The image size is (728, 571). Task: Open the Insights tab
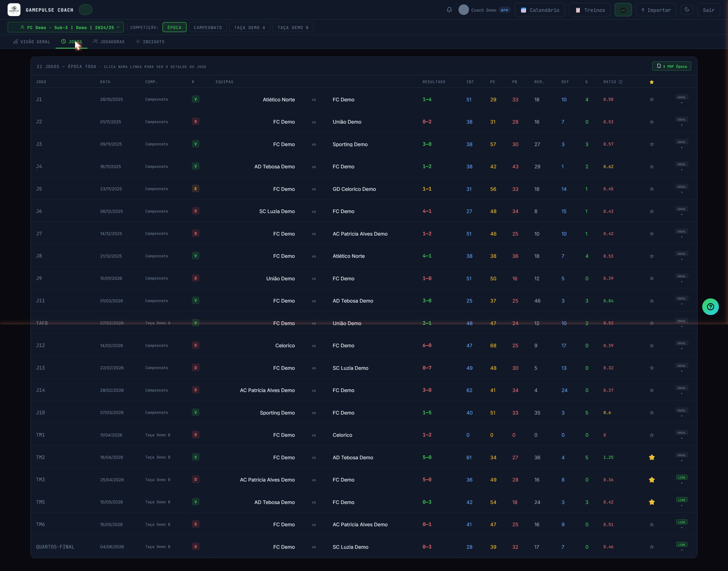pyautogui.click(x=150, y=42)
